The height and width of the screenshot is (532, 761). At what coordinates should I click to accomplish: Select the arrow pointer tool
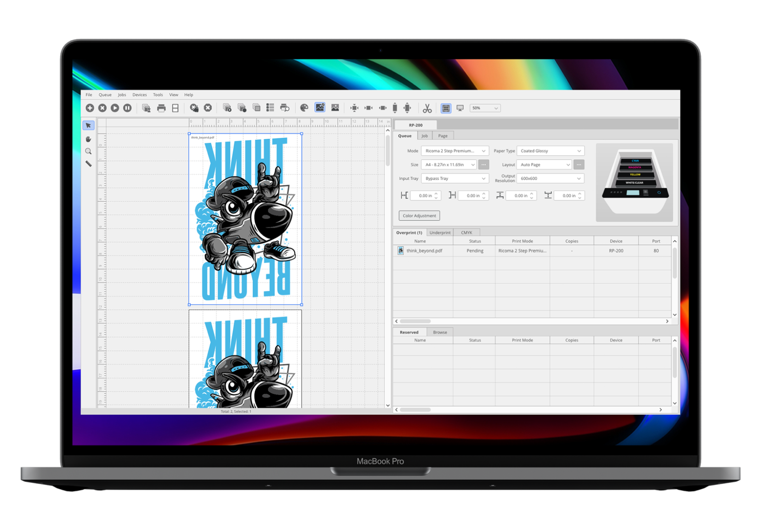88,125
